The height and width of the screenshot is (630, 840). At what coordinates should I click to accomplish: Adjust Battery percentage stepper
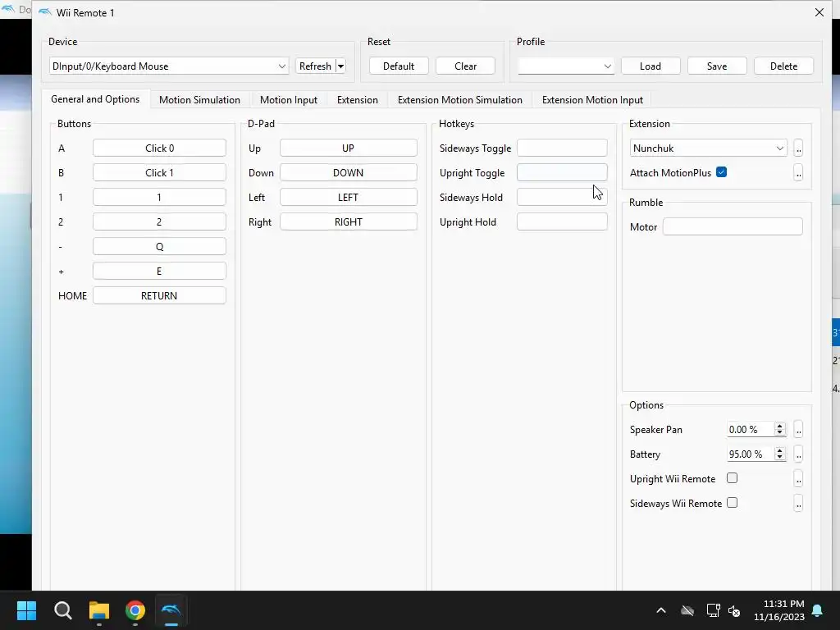pyautogui.click(x=780, y=454)
